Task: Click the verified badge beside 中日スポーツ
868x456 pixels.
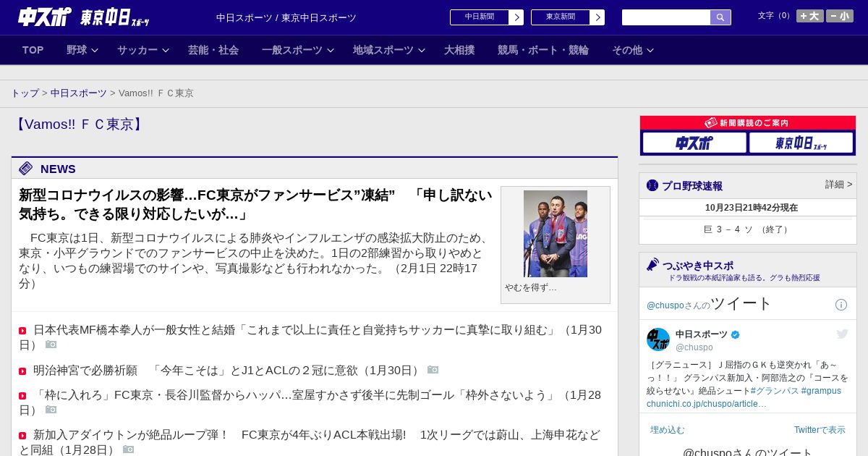Action: pos(736,334)
